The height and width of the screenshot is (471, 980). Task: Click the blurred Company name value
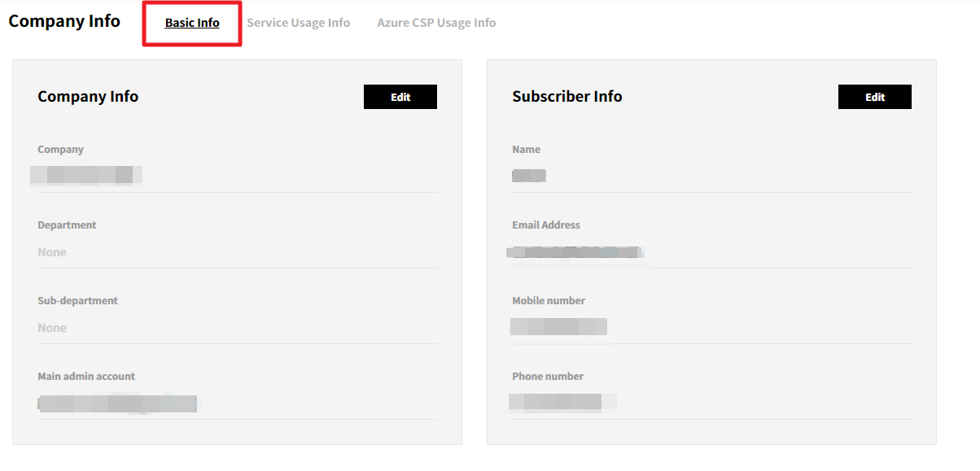point(86,174)
